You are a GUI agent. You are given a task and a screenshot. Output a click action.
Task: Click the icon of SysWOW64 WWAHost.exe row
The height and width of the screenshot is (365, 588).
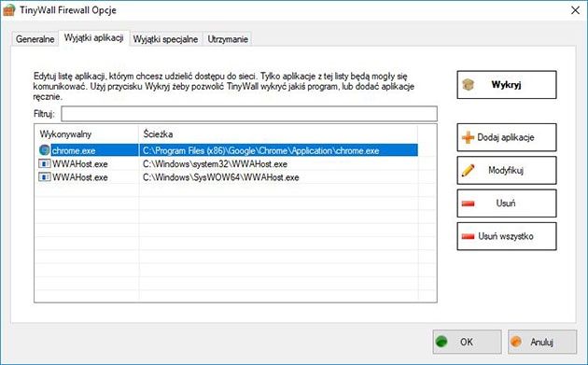point(44,177)
